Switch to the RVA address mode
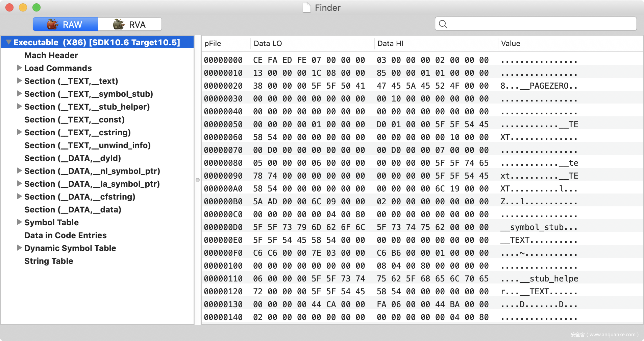This screenshot has height=341, width=644. click(x=130, y=24)
